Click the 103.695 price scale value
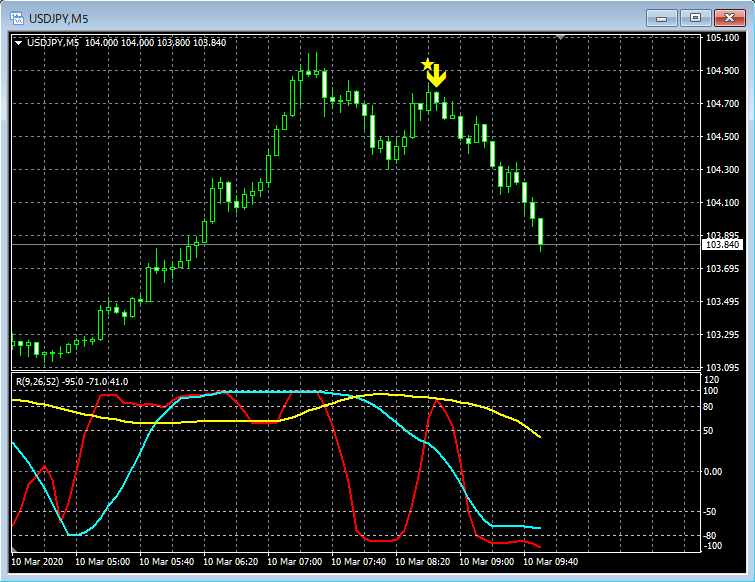The width and height of the screenshot is (755, 582). [x=722, y=269]
